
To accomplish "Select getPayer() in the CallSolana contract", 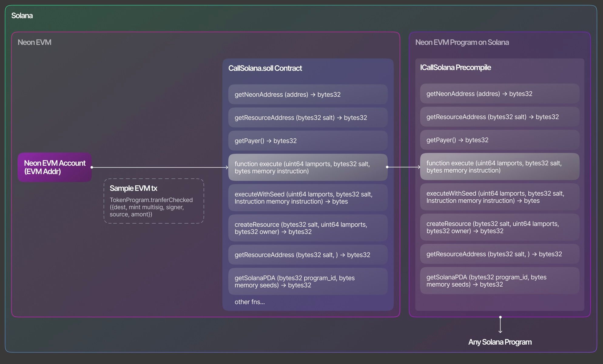I will [308, 140].
